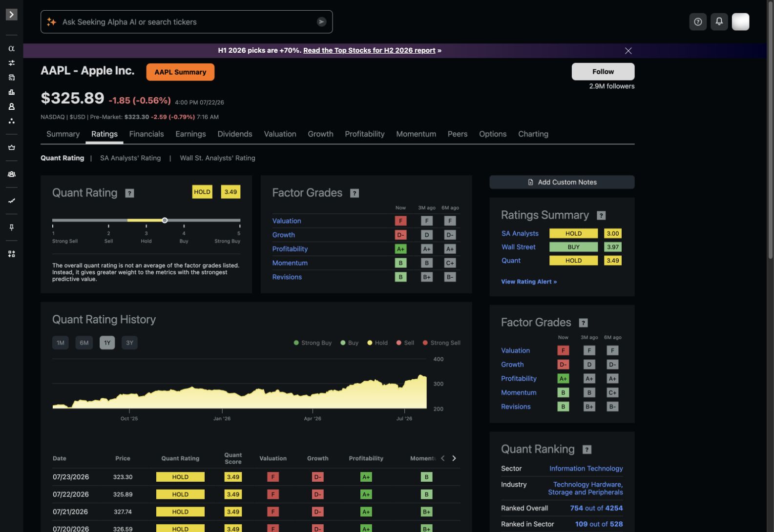This screenshot has width=774, height=532.
Task: Open the crown premium sidebar icon
Action: click(x=11, y=147)
